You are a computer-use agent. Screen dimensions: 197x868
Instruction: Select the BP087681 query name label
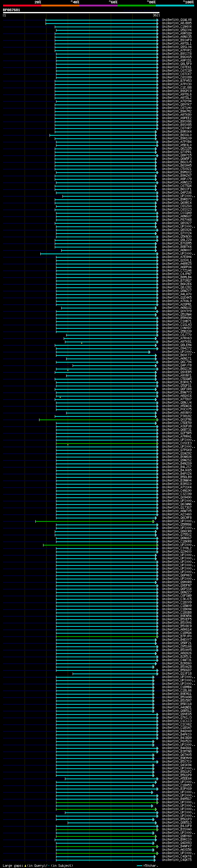(11, 10)
